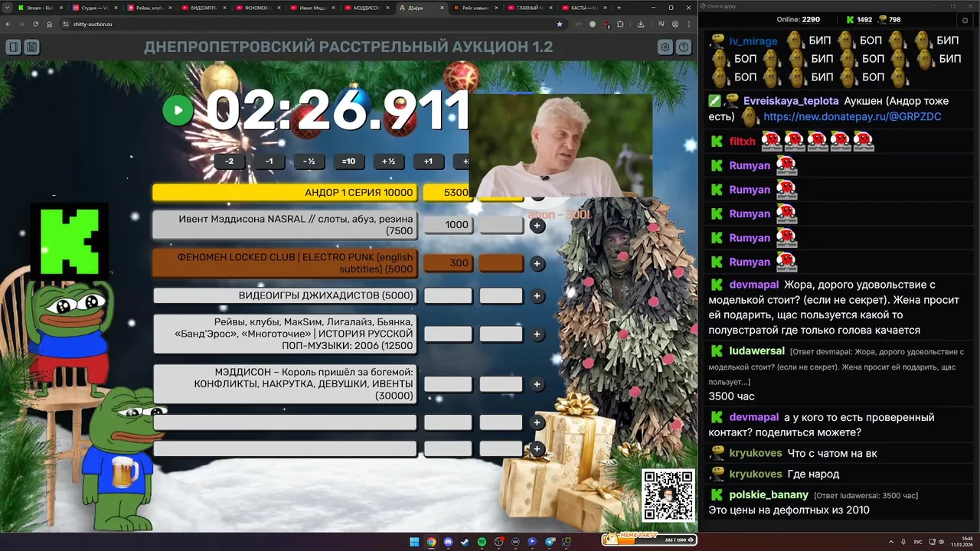Open the Chrome three-dot menu
The height and width of the screenshot is (551, 980).
click(690, 24)
